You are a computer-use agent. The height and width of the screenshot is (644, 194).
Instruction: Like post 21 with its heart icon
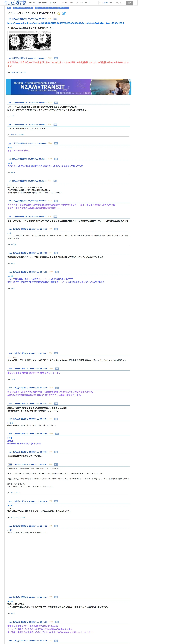(x=50, y=501)
